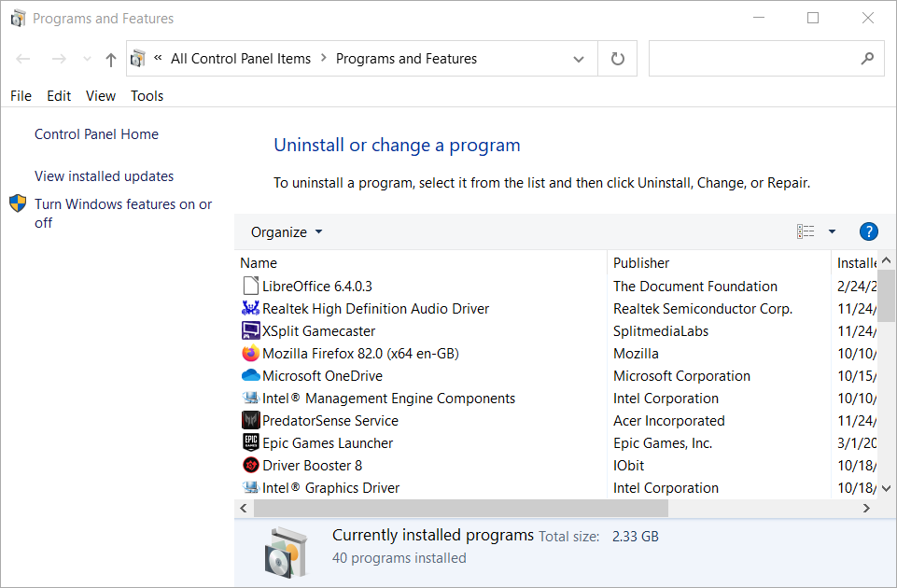
Task: Click the Back navigation arrow
Action: point(23,59)
